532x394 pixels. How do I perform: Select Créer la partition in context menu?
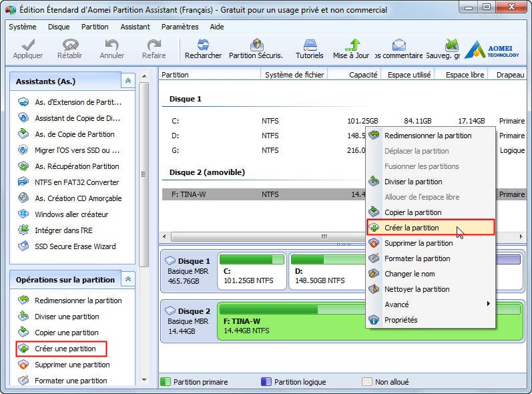(x=431, y=227)
